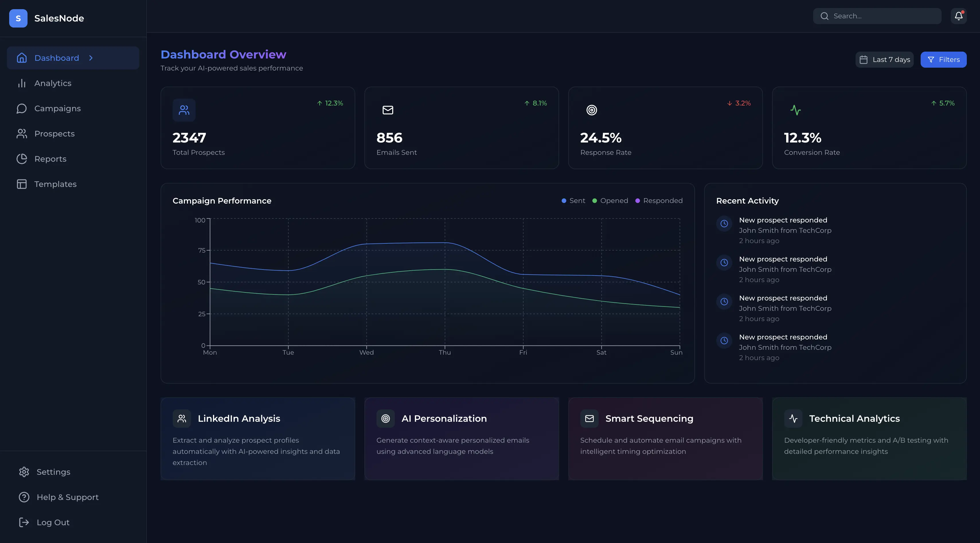Click the Technical Analytics pulse icon

[x=793, y=419]
